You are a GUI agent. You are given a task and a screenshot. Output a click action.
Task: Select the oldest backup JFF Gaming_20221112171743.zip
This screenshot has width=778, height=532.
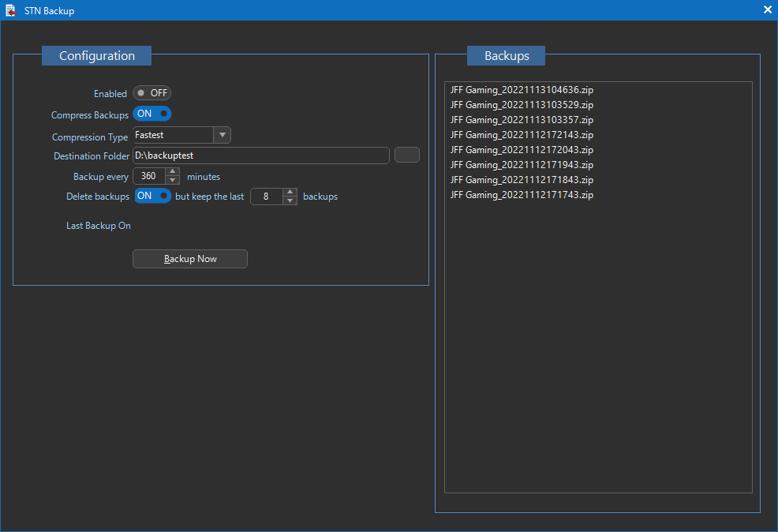click(522, 195)
